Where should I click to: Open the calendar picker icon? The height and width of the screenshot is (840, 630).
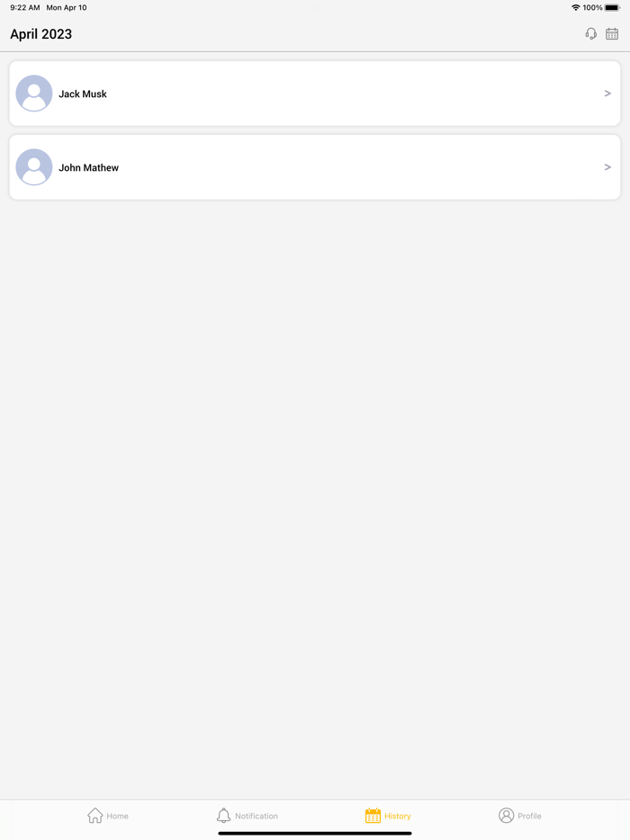pos(612,34)
